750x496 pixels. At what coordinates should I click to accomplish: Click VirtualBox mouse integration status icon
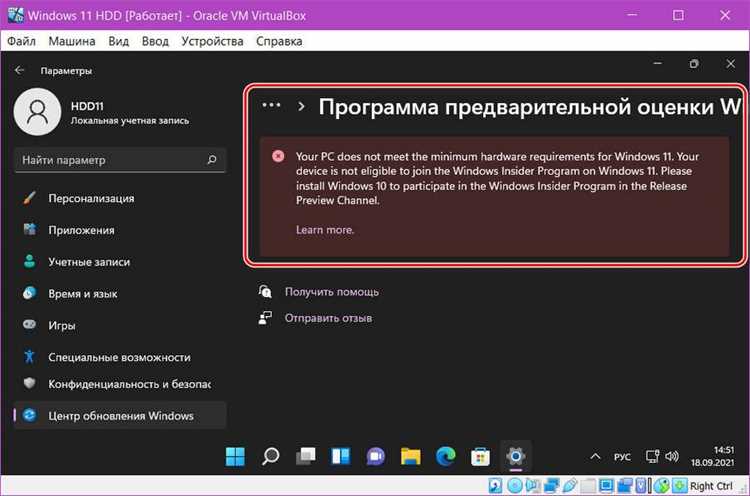click(662, 485)
